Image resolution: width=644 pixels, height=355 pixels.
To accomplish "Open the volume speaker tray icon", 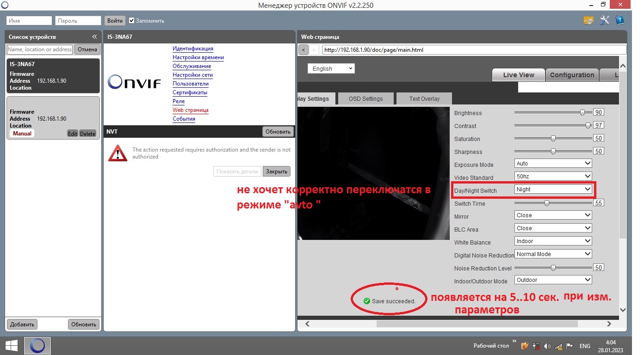I will (547, 346).
